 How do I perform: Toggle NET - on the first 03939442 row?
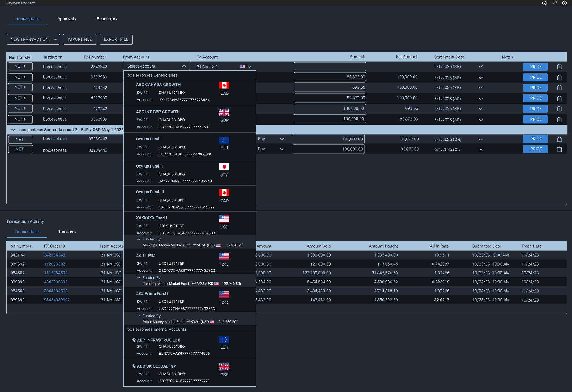coord(20,139)
